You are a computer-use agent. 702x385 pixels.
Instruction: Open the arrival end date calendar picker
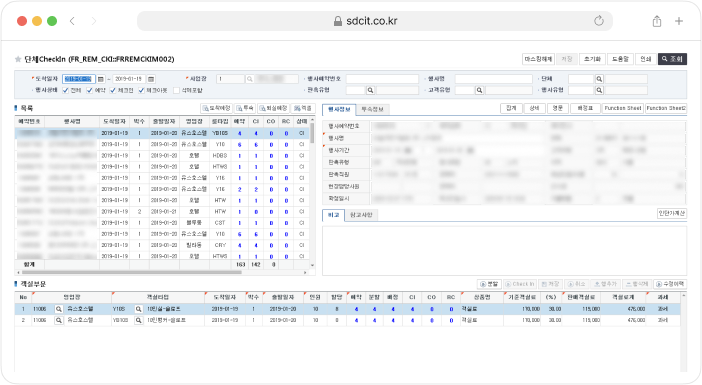tap(151, 79)
